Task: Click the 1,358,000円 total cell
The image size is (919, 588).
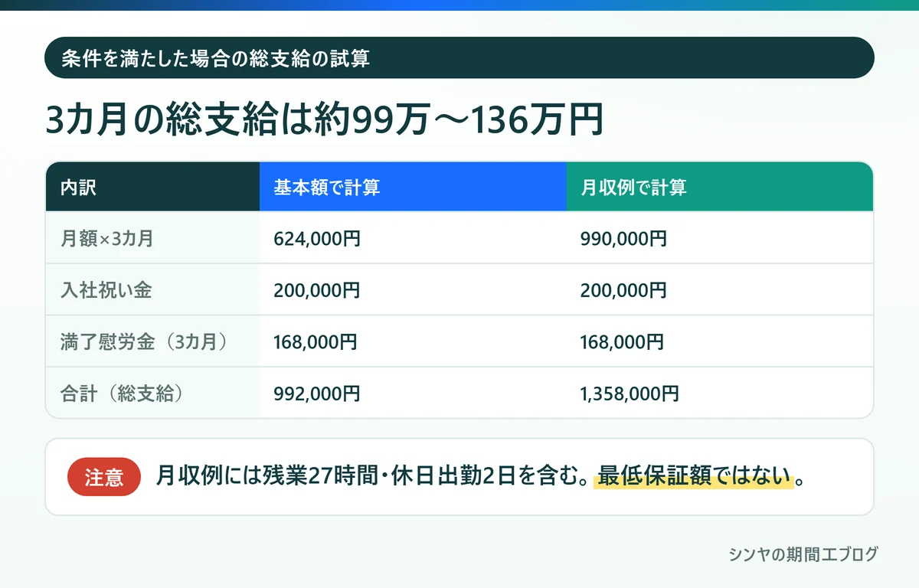Action: [630, 394]
